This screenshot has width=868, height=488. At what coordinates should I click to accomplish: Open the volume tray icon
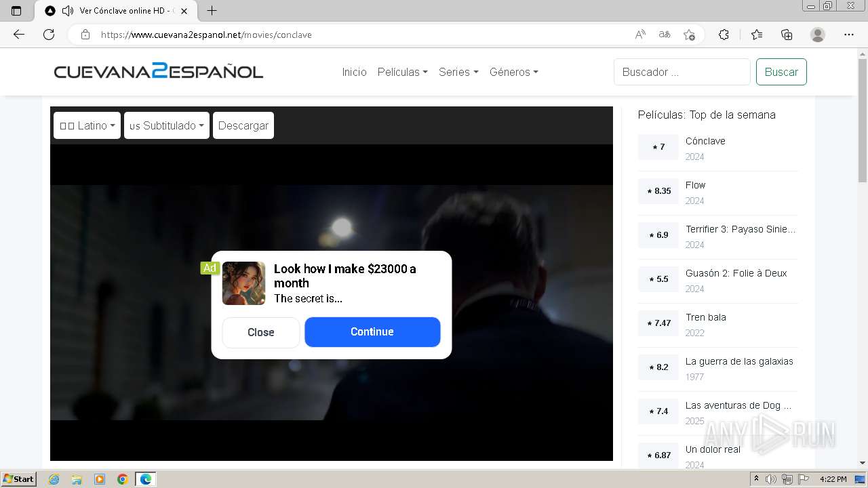(771, 479)
